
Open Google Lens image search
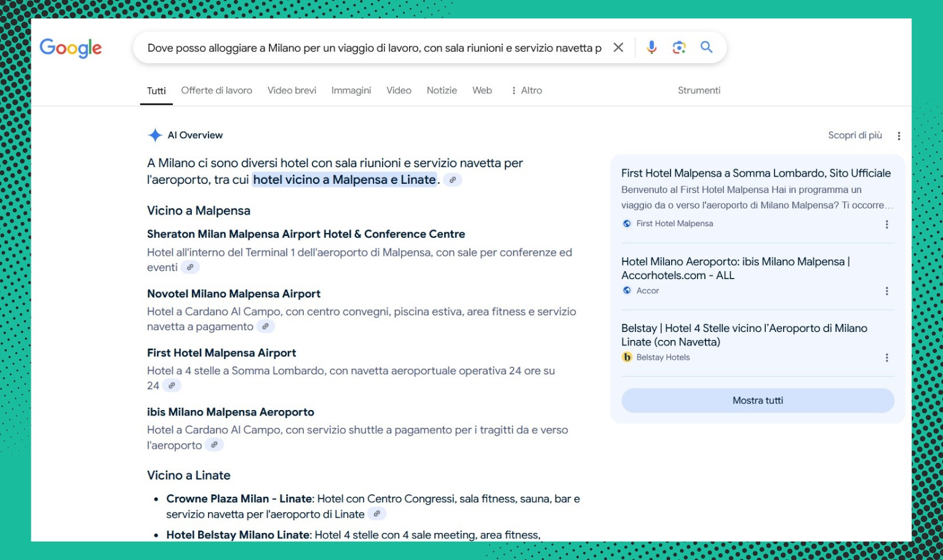679,47
